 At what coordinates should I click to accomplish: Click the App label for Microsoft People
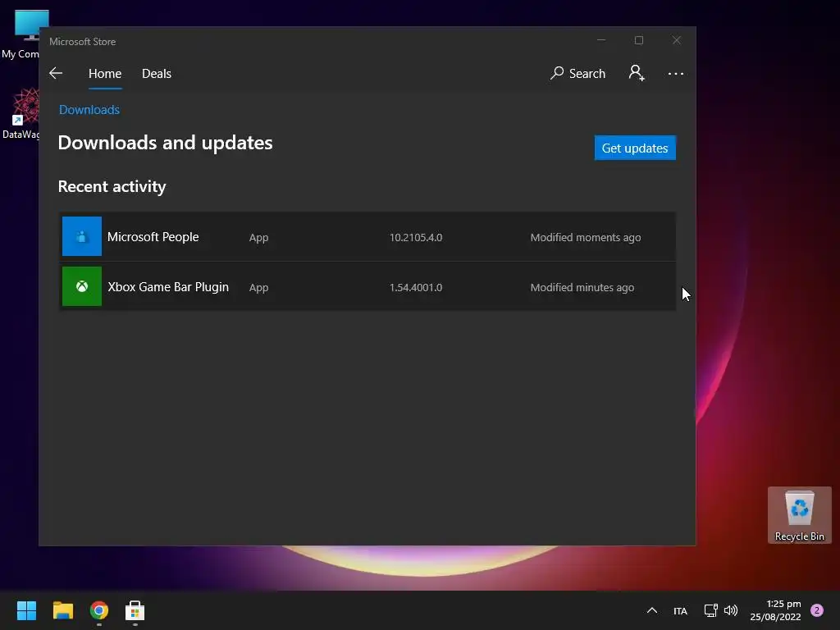[x=258, y=237]
